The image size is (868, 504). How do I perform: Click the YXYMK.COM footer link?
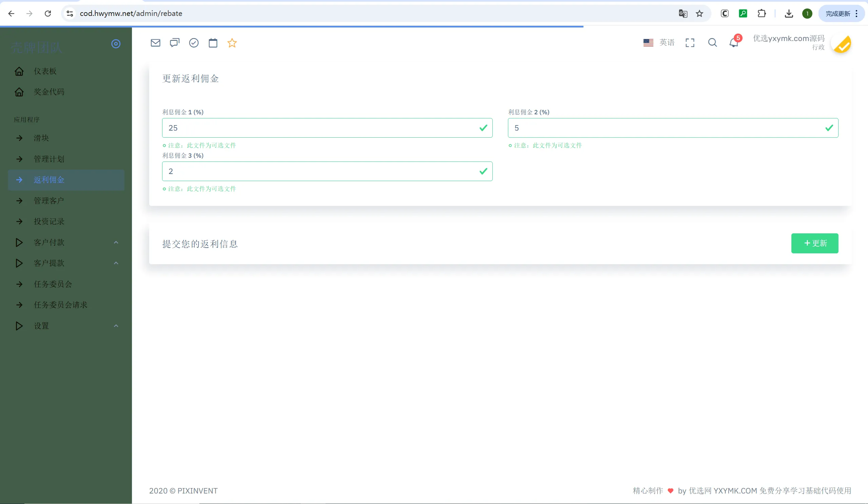tap(735, 490)
